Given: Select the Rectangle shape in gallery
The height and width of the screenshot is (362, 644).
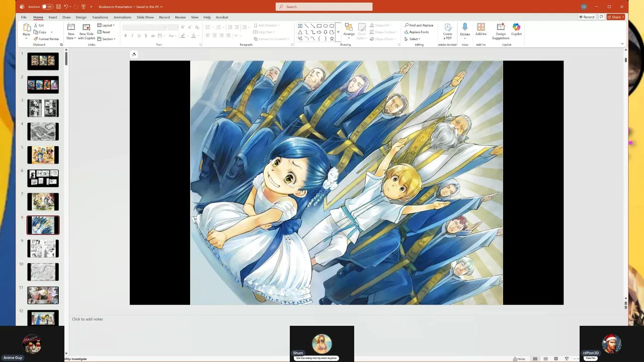Looking at the screenshot, I should (x=319, y=26).
